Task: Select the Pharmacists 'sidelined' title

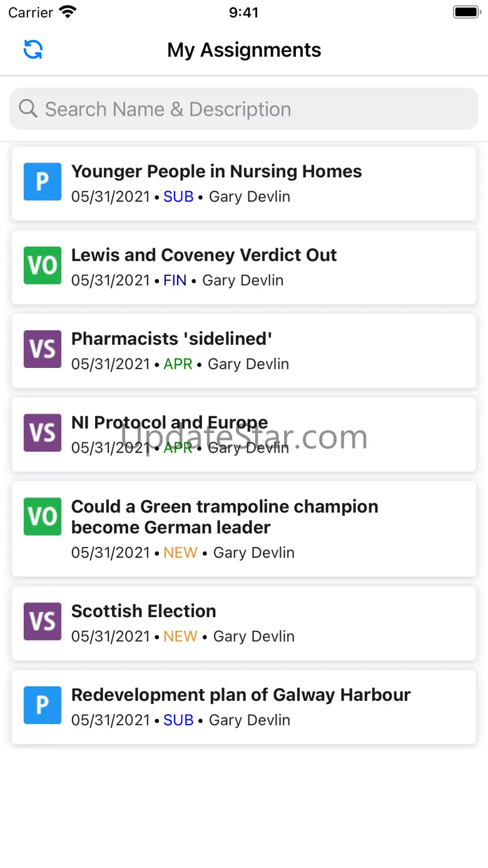Action: pyautogui.click(x=171, y=339)
